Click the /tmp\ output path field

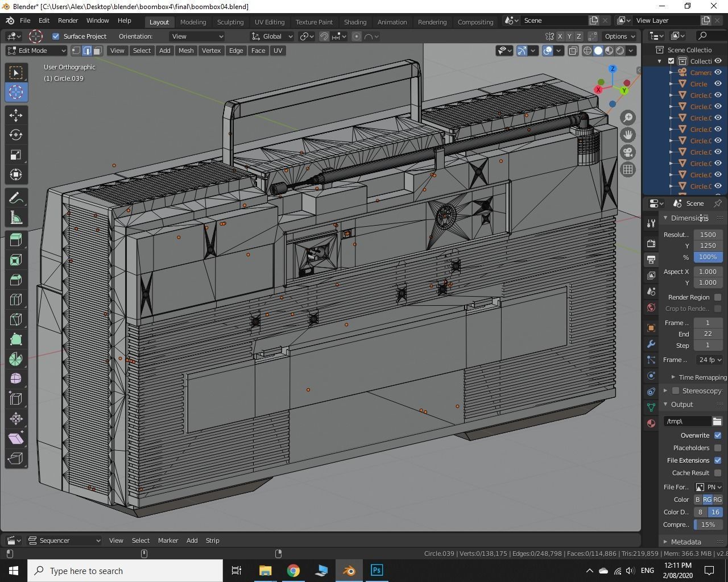(687, 421)
